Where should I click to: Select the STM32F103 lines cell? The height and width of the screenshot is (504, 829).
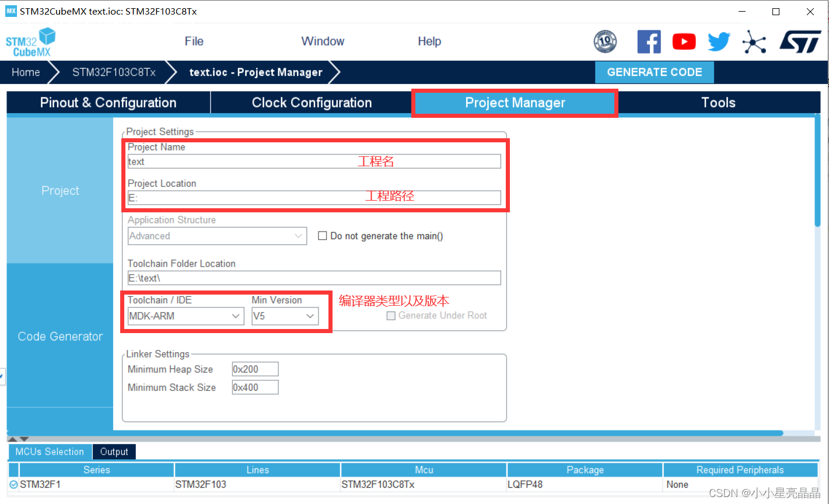pos(257,485)
